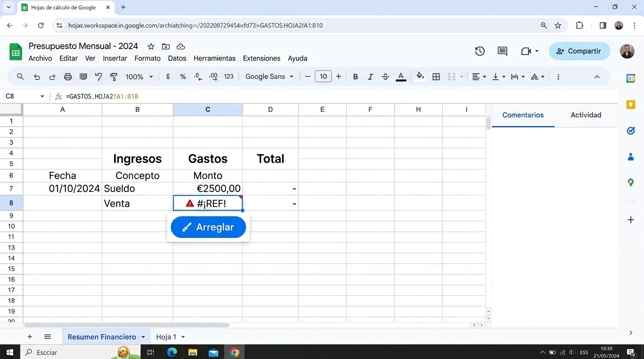Move document with folder icon
This screenshot has width=644, height=359.
tap(166, 46)
